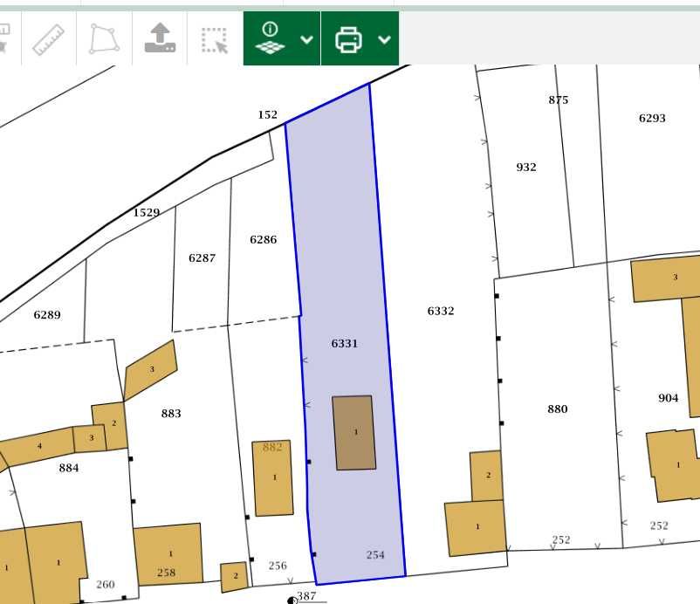Screen dimensions: 700x604
Task: Click the parcel information layers icon
Action: (270, 38)
